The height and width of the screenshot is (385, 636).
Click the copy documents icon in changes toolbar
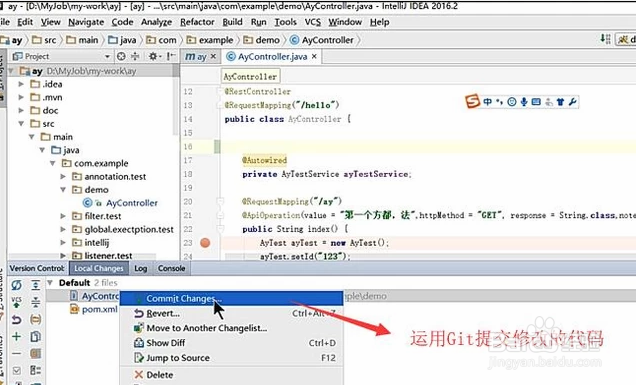click(36, 336)
